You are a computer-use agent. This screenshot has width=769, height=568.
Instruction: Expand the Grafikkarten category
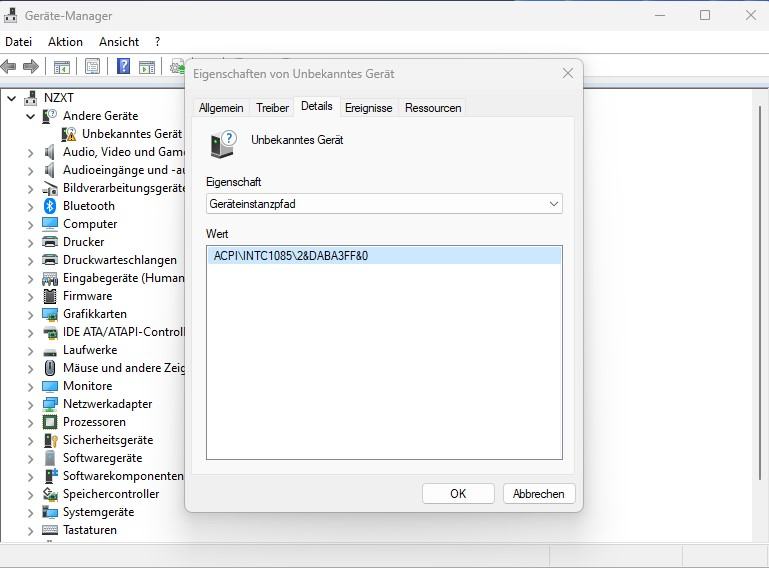coord(30,315)
